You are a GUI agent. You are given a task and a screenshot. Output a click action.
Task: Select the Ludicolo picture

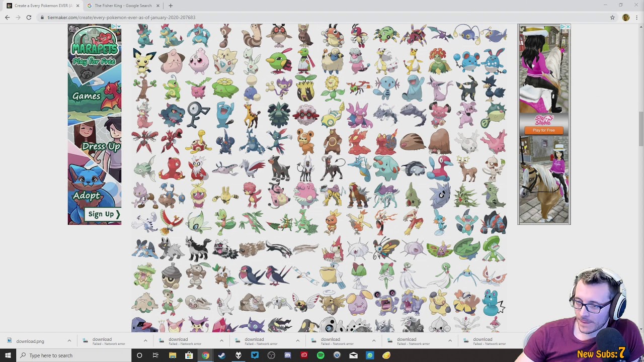(493, 248)
